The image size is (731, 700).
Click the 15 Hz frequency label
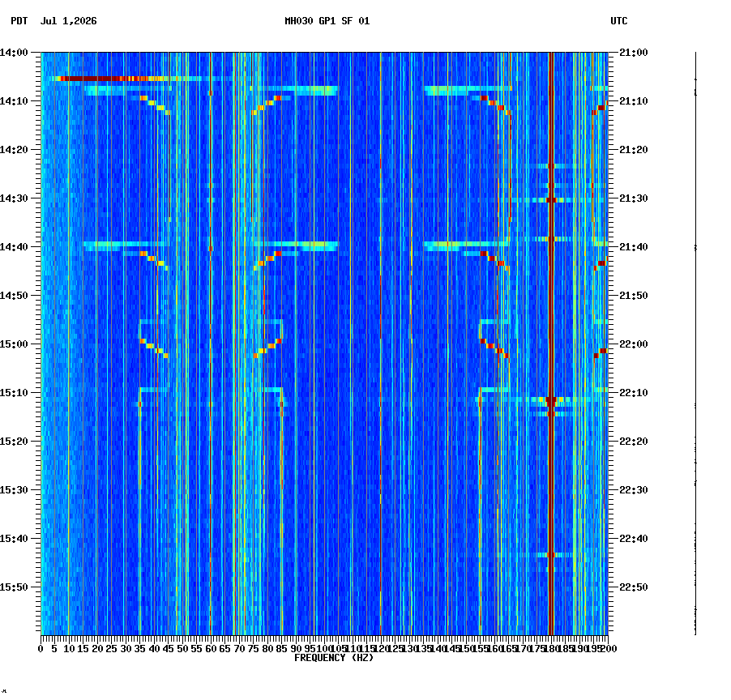pyautogui.click(x=83, y=649)
